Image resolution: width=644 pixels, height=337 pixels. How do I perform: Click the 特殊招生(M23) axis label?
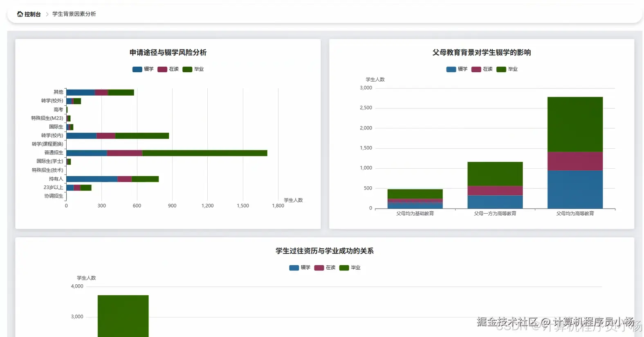[x=47, y=118]
